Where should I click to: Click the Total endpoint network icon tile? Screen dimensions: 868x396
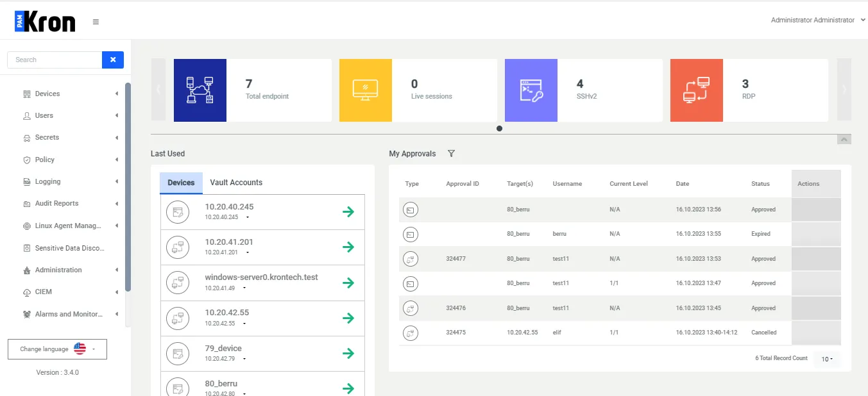(x=200, y=90)
